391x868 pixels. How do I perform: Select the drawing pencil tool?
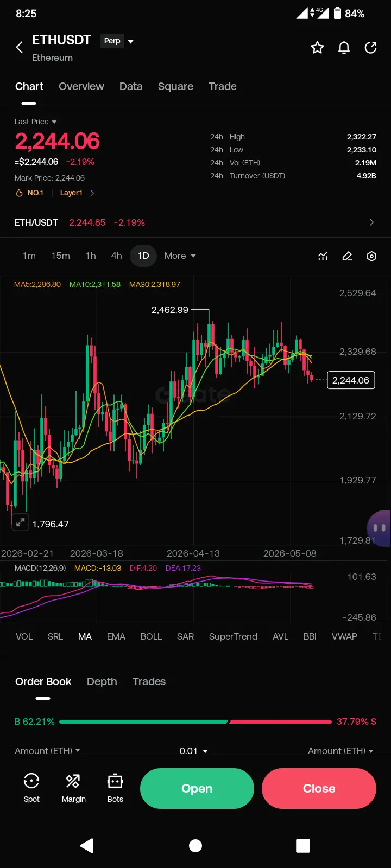tap(347, 256)
